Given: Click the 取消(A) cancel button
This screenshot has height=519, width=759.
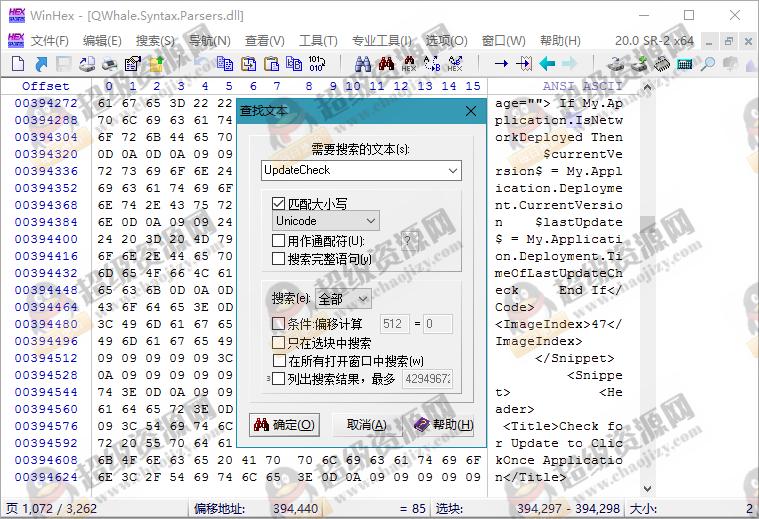Looking at the screenshot, I should click(x=366, y=425).
